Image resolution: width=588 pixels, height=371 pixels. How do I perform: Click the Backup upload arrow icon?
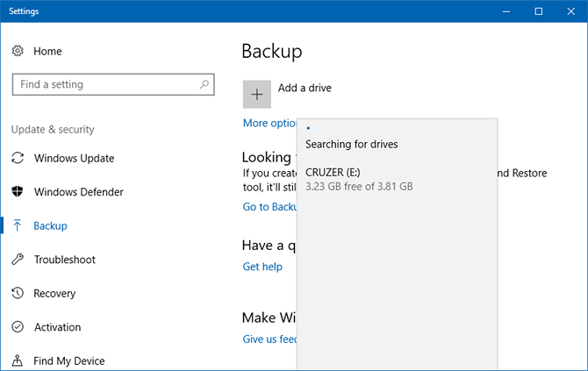click(18, 226)
